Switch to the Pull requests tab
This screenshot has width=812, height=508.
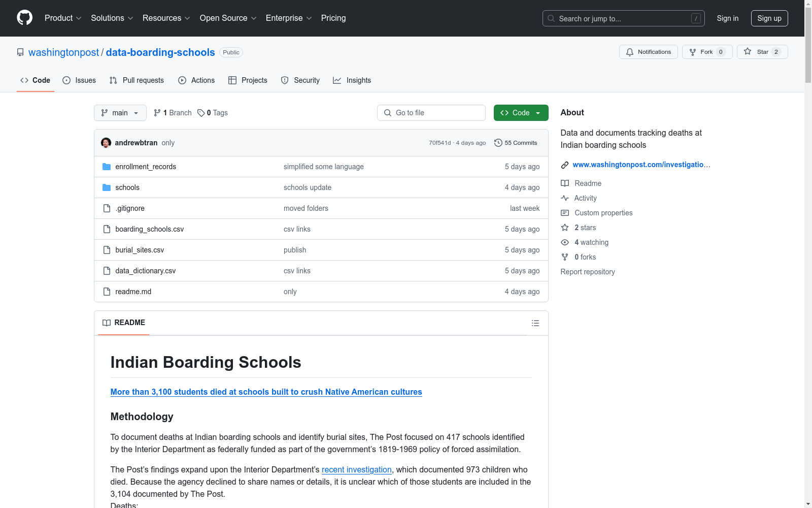tap(137, 80)
